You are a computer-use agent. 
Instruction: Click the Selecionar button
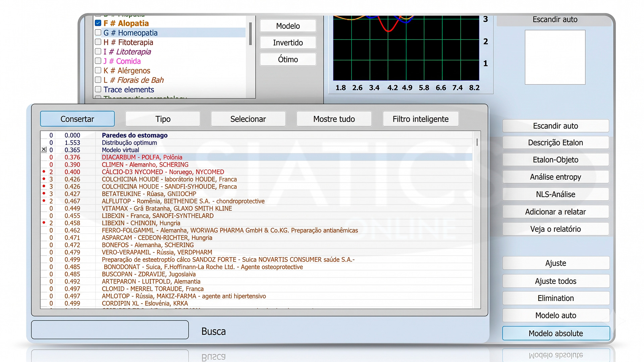(248, 119)
